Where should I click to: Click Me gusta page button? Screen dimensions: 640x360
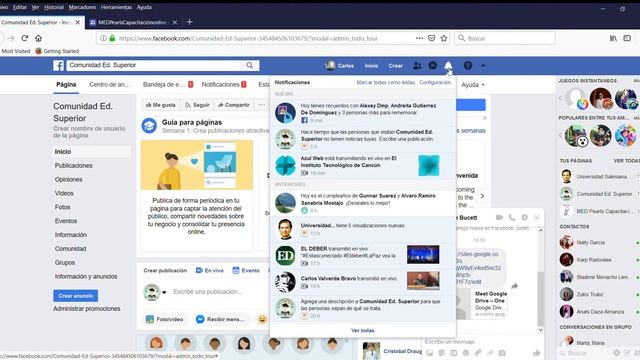[160, 105]
